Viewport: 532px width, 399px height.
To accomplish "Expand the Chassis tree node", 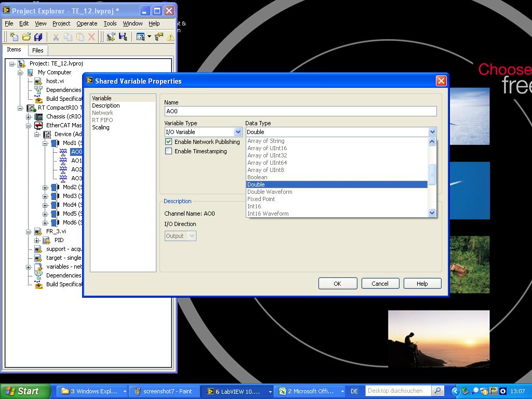I will click(x=29, y=117).
